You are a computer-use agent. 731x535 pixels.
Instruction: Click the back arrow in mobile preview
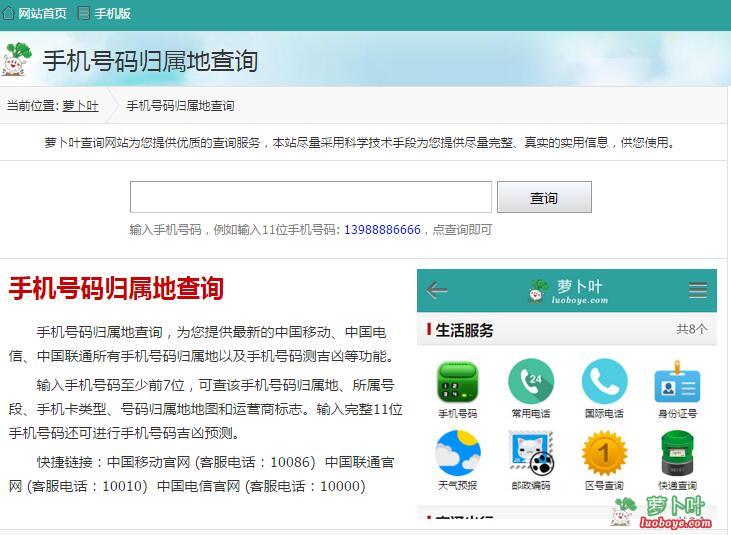point(437,290)
